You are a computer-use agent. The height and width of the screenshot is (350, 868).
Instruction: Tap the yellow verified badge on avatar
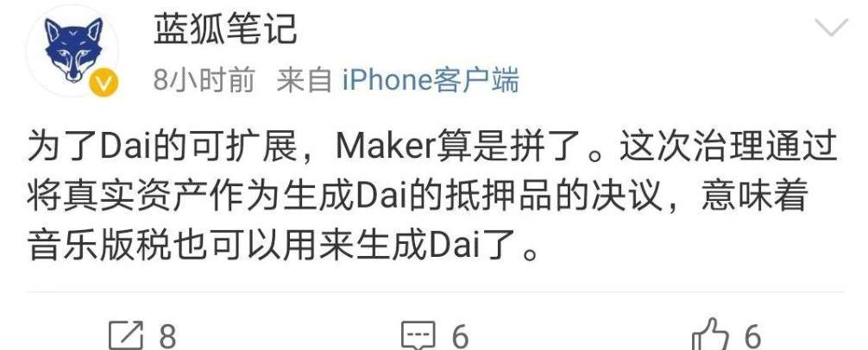104,83
